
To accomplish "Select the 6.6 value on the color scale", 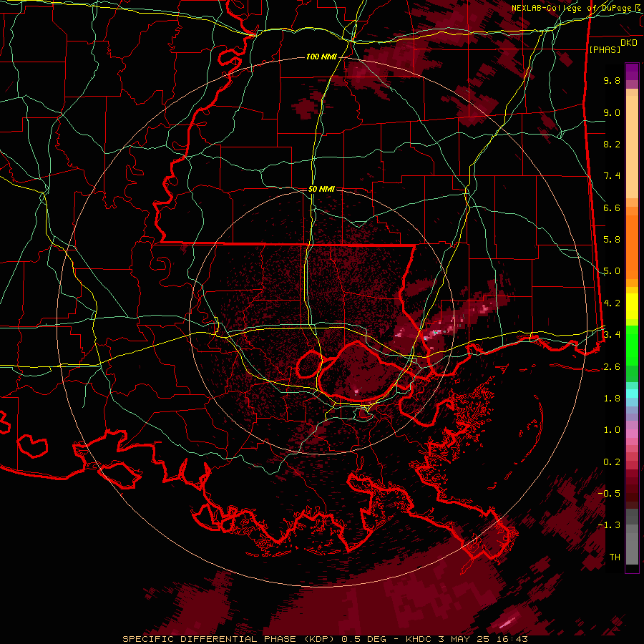I will point(612,208).
